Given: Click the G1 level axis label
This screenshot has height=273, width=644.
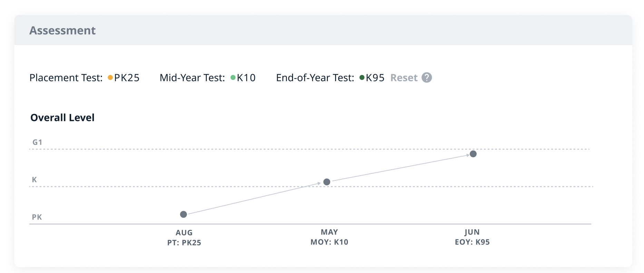Looking at the screenshot, I should click(37, 142).
